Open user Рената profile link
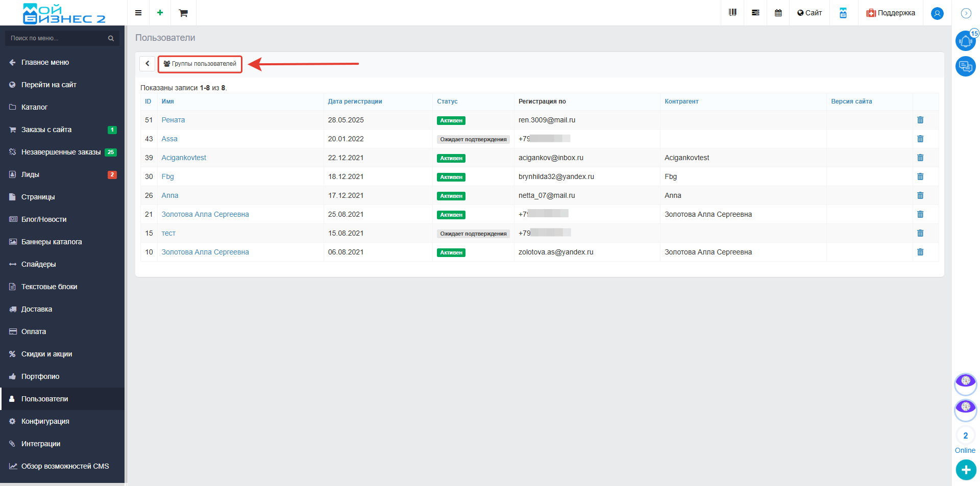Image resolution: width=980 pixels, height=486 pixels. [x=173, y=120]
